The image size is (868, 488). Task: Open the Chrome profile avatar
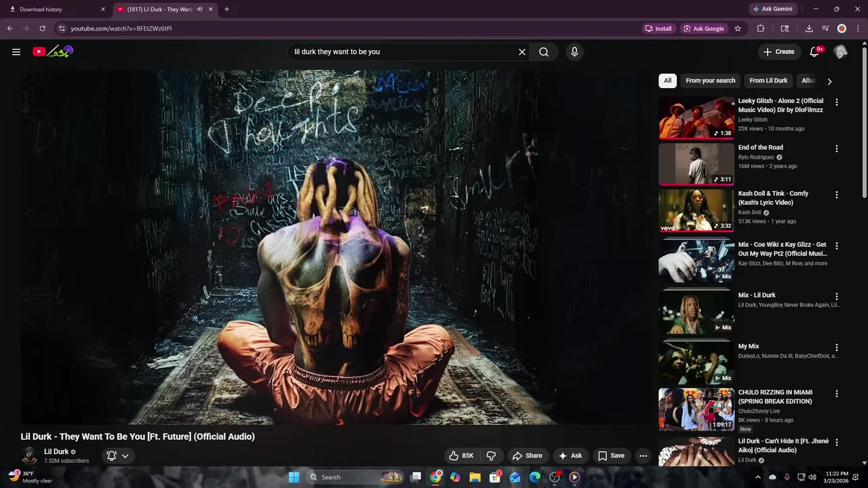coord(842,28)
